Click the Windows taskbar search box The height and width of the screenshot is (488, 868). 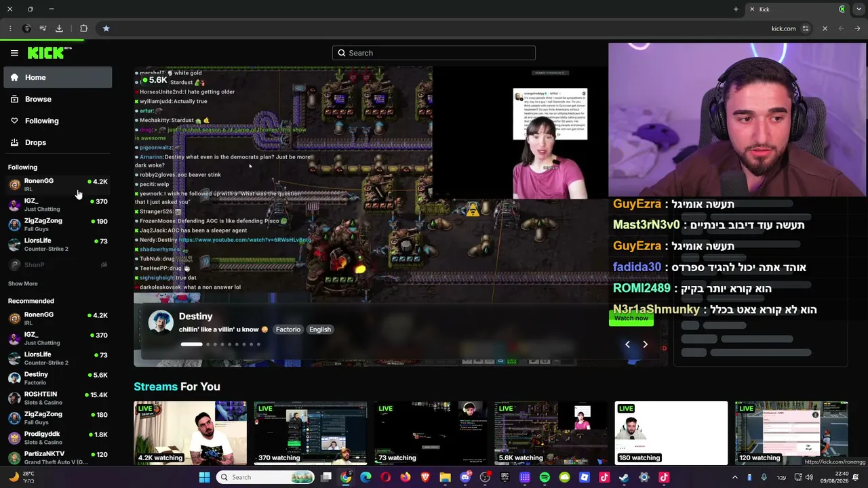click(265, 477)
